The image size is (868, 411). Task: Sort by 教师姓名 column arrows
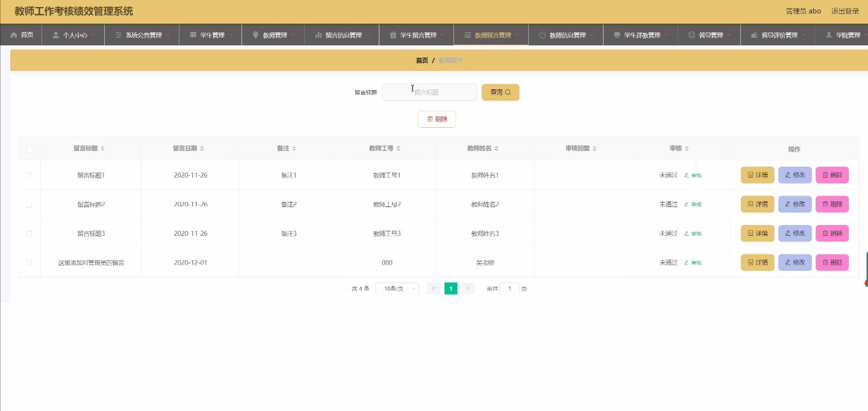click(497, 148)
